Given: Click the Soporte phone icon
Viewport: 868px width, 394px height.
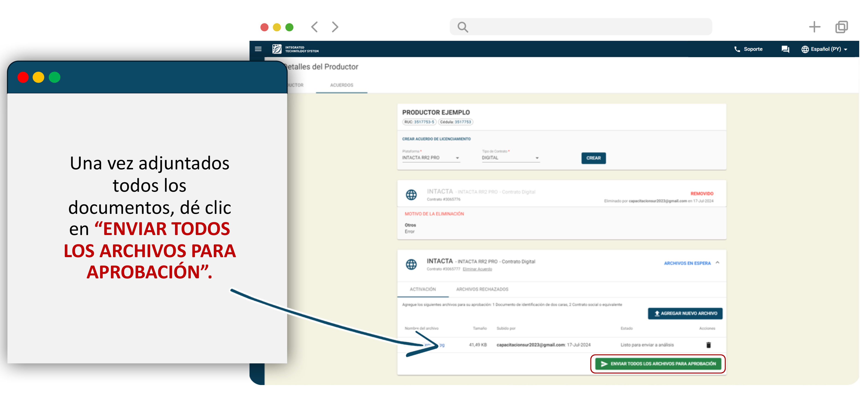Looking at the screenshot, I should coord(737,49).
